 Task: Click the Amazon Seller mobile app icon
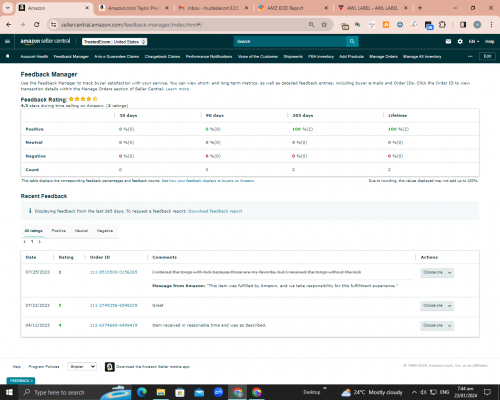pyautogui.click(x=110, y=367)
